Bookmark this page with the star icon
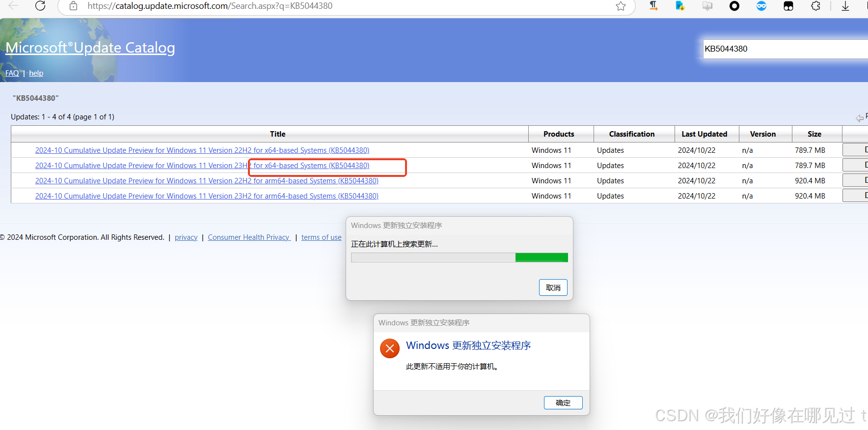This screenshot has height=430, width=868. [621, 6]
